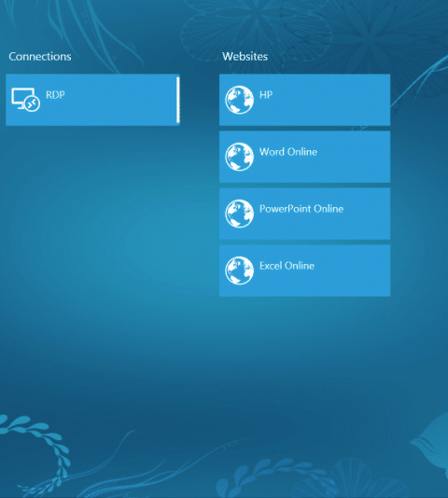The image size is (448, 498).
Task: Select the PowerPoint Online label
Action: (301, 209)
